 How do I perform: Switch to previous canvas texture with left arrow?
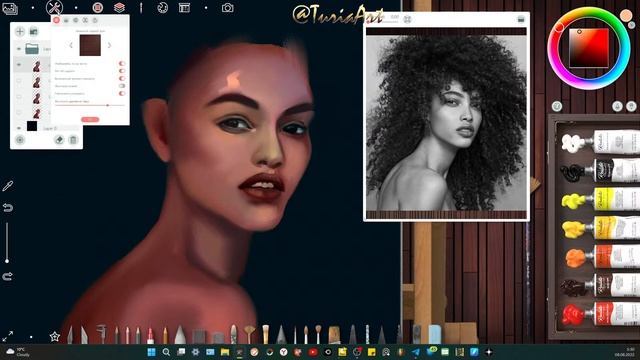tap(71, 45)
